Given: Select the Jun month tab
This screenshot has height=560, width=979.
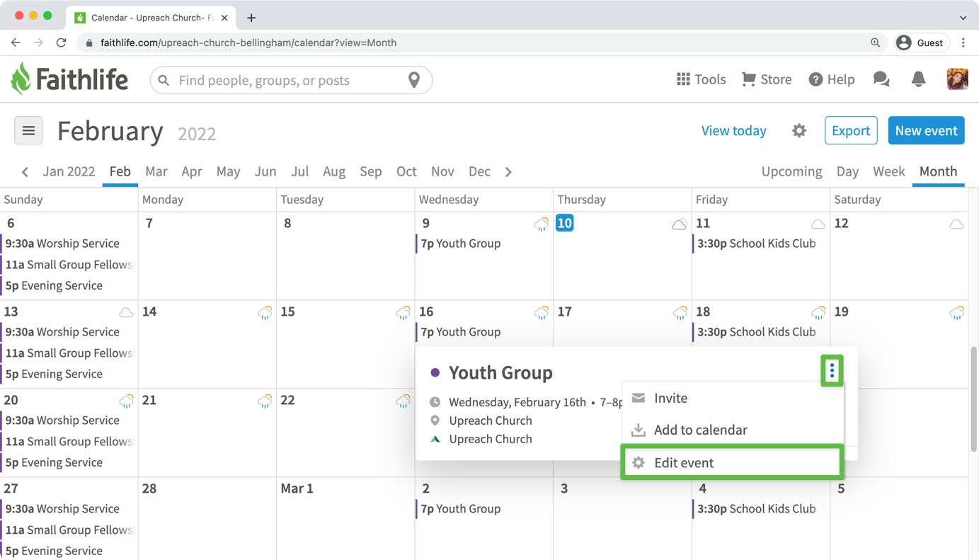Looking at the screenshot, I should (x=265, y=171).
